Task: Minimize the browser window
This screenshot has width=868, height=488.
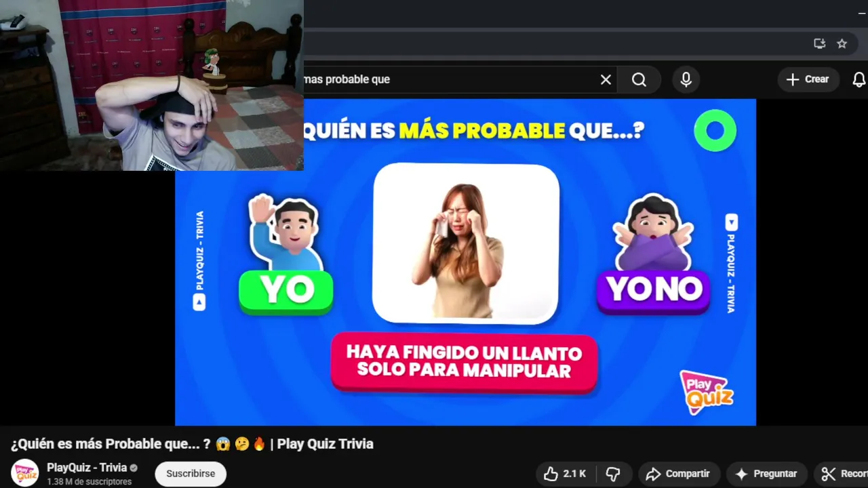Action: pyautogui.click(x=862, y=14)
